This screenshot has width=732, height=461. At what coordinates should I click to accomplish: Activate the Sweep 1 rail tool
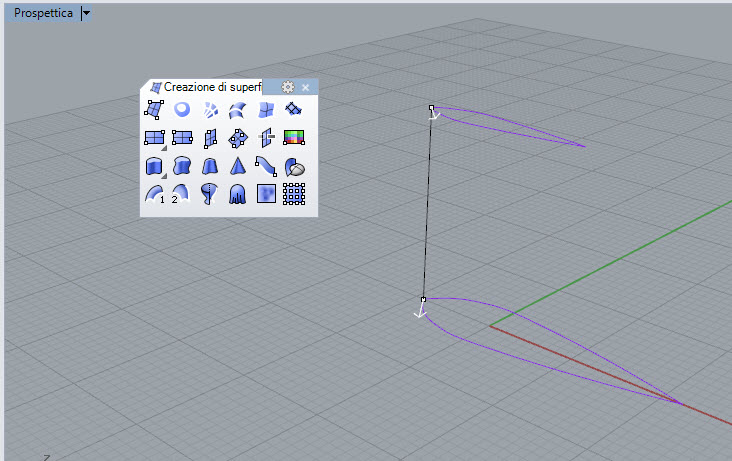pyautogui.click(x=154, y=194)
